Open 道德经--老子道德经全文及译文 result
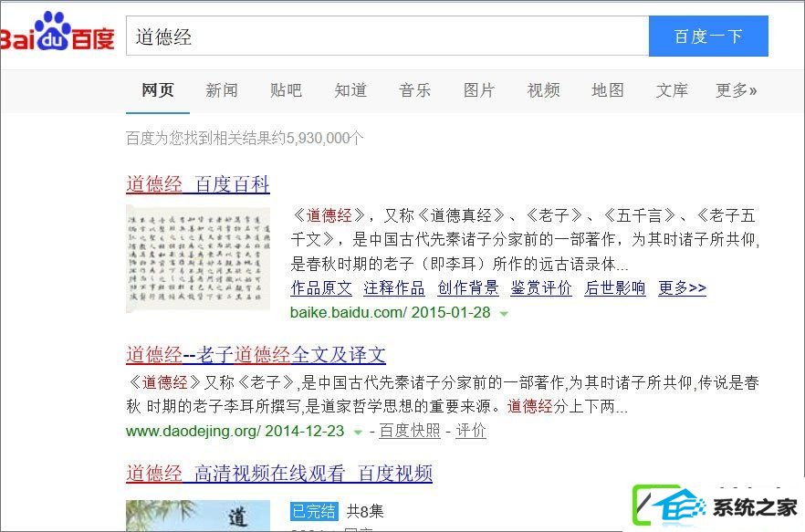 256,354
